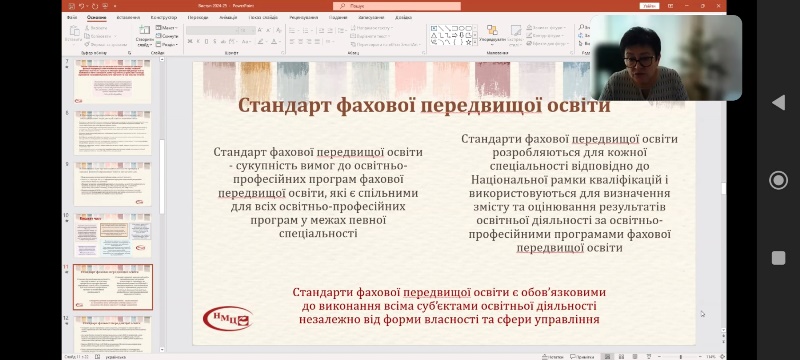Switch to Slide Sorter view icon
The image size is (800, 360).
621,356
